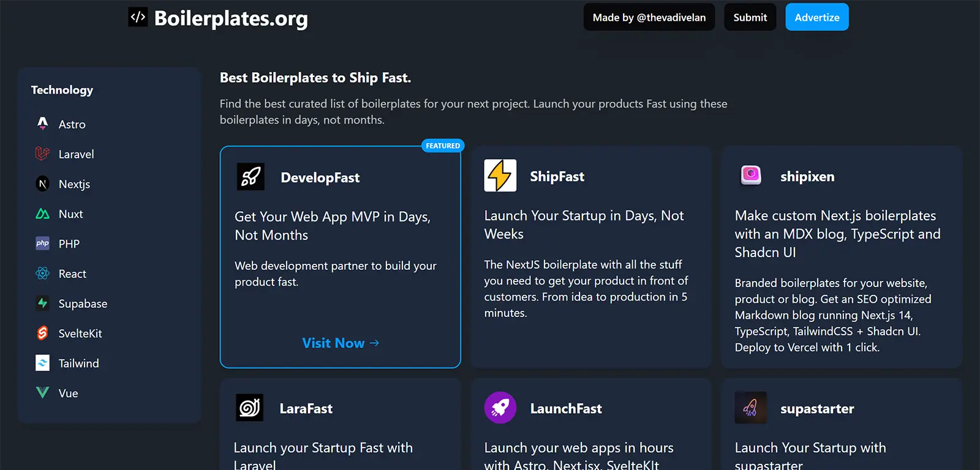The width and height of the screenshot is (980, 470).
Task: Click the Laravel logo icon in sidebar
Action: [42, 154]
